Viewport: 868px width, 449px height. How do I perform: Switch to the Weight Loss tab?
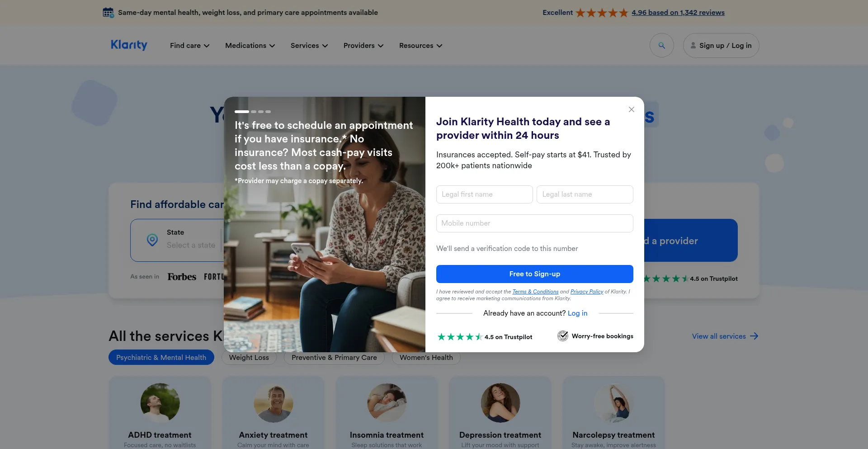click(249, 357)
